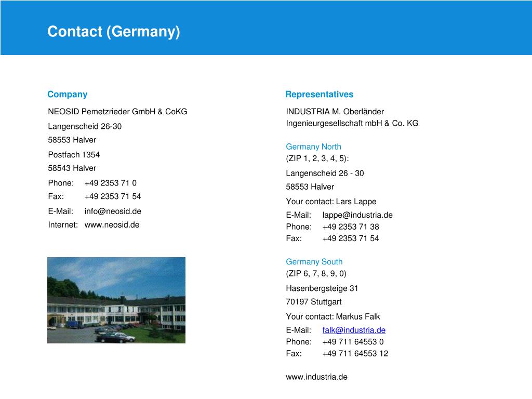
Task: Select the (ZIP 1, 2, 3, 4, 5) text
Action: tap(317, 158)
